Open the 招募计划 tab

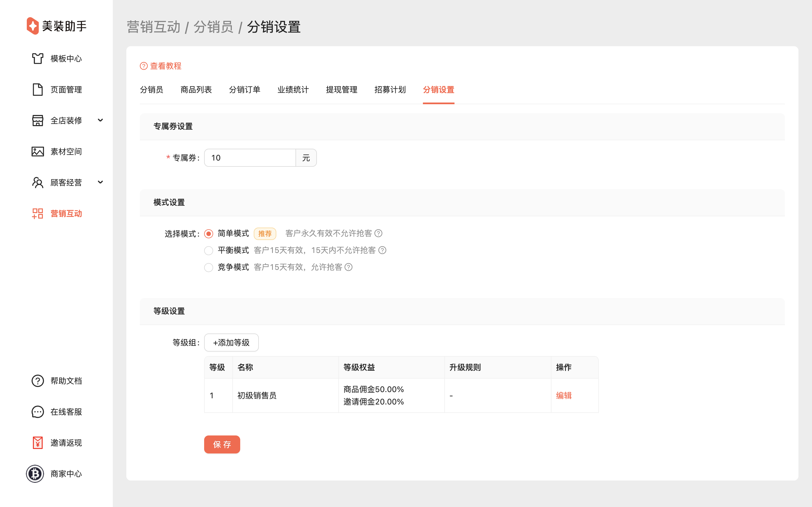click(390, 90)
